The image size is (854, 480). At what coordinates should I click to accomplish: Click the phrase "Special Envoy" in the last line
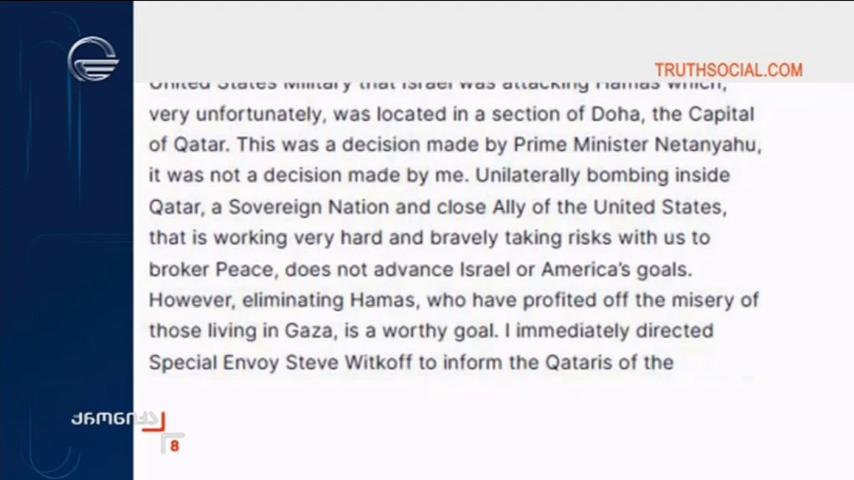[x=214, y=363]
